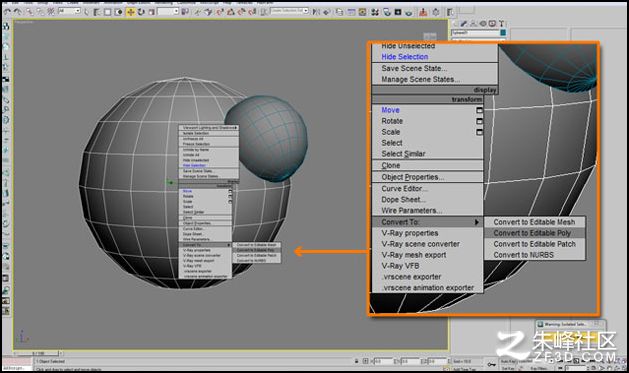Choose Save Scene State... in enlarged menu
629x373 pixels.
click(x=414, y=68)
